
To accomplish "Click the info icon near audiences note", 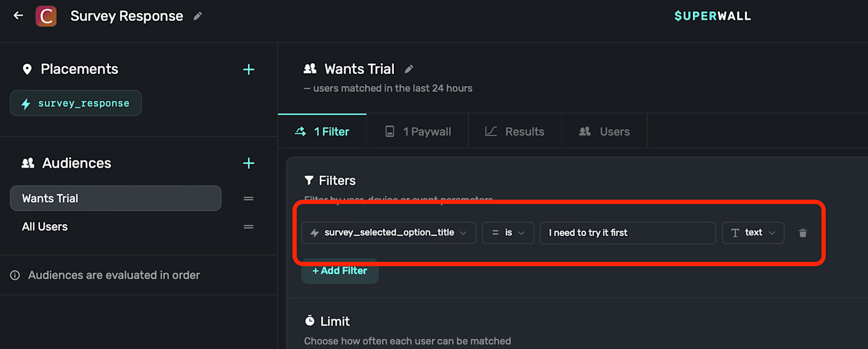I will (15, 276).
